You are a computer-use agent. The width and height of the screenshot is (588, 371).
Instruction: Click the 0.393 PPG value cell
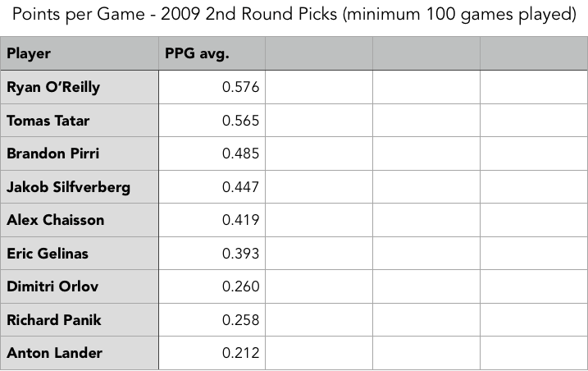212,254
